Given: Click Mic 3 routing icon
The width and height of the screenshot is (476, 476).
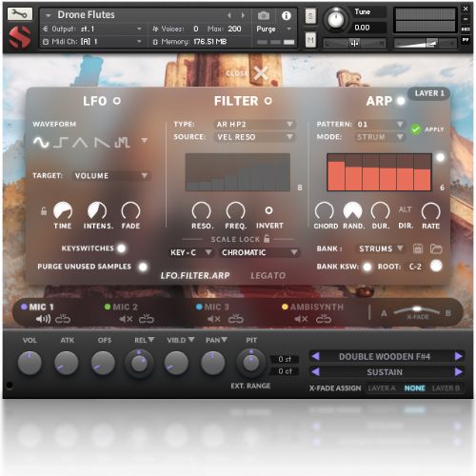Looking at the screenshot, I should click(236, 318).
